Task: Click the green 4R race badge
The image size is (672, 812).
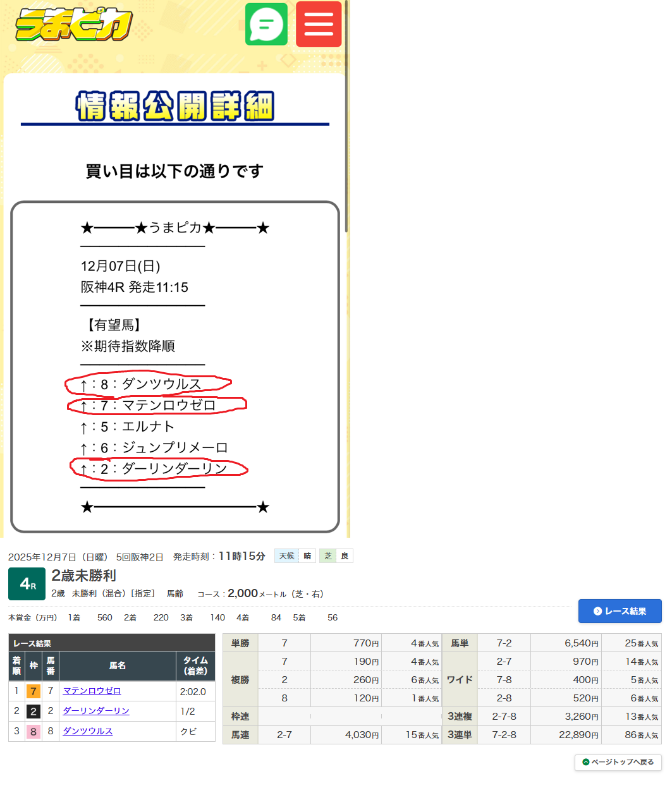Action: click(x=27, y=584)
